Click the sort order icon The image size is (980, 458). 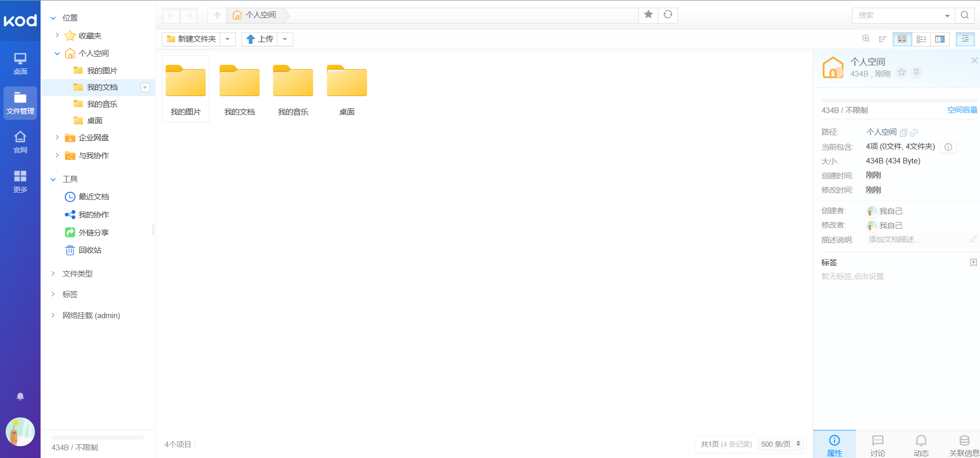882,39
